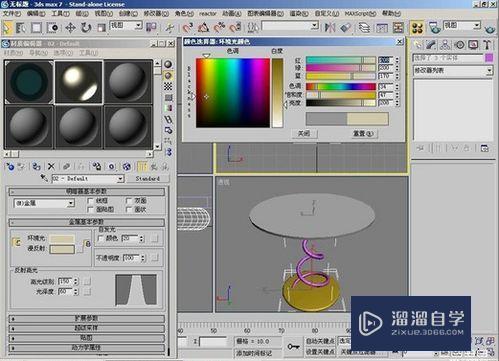The image size is (499, 361).
Task: Open the reactor menu
Action: pos(208,14)
